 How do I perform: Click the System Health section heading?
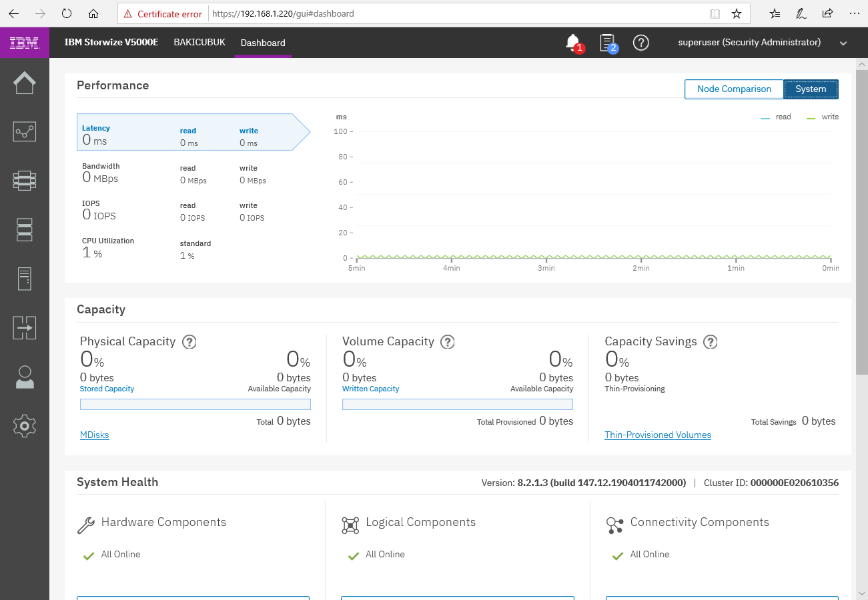click(117, 482)
